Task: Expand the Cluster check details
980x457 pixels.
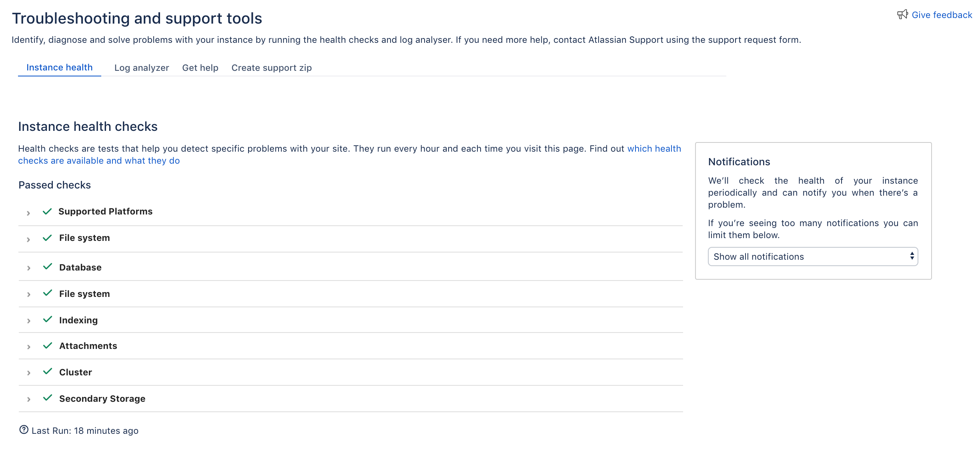Action: click(x=28, y=373)
